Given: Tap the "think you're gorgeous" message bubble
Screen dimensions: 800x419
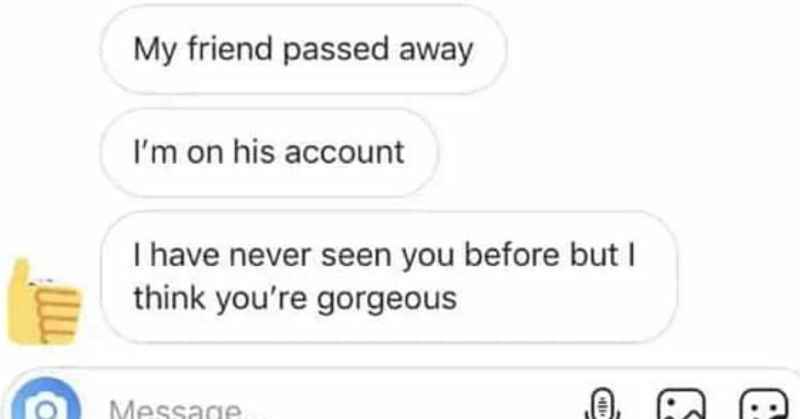Looking at the screenshot, I should click(x=389, y=277).
